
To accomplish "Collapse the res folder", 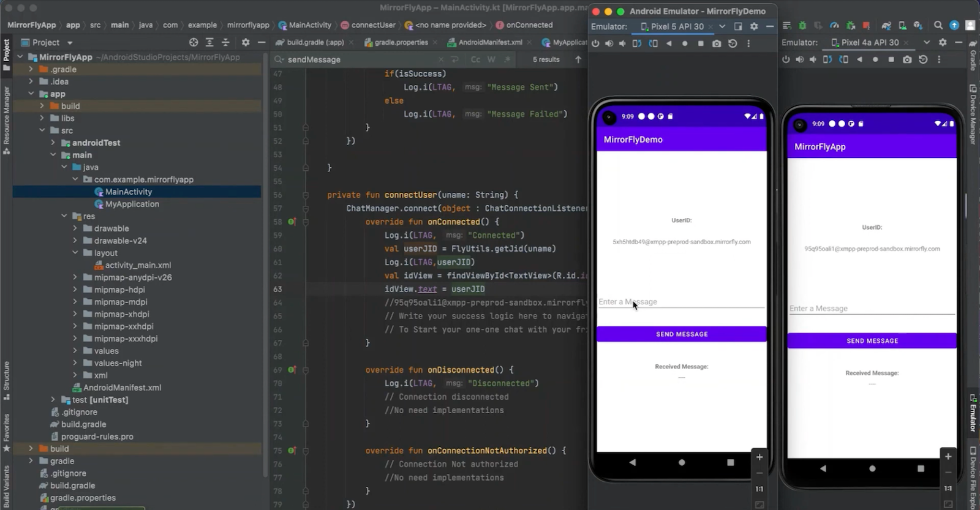I will (64, 216).
